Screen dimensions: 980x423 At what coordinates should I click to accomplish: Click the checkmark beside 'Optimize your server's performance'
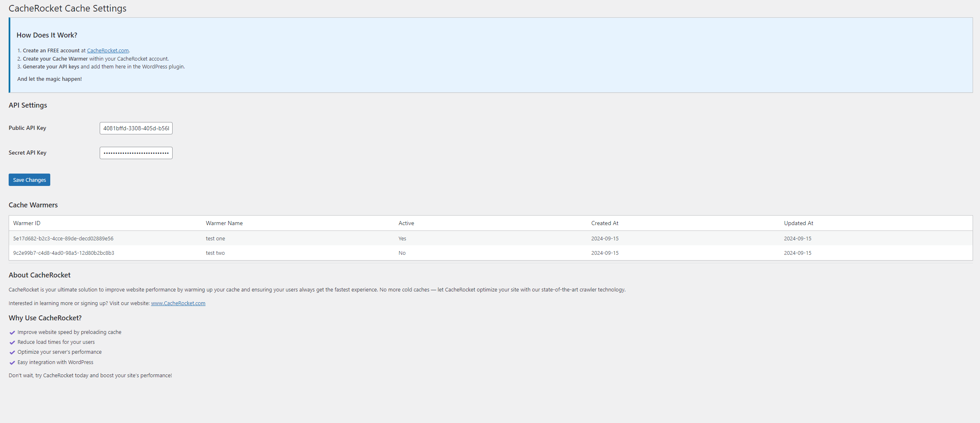coord(12,352)
